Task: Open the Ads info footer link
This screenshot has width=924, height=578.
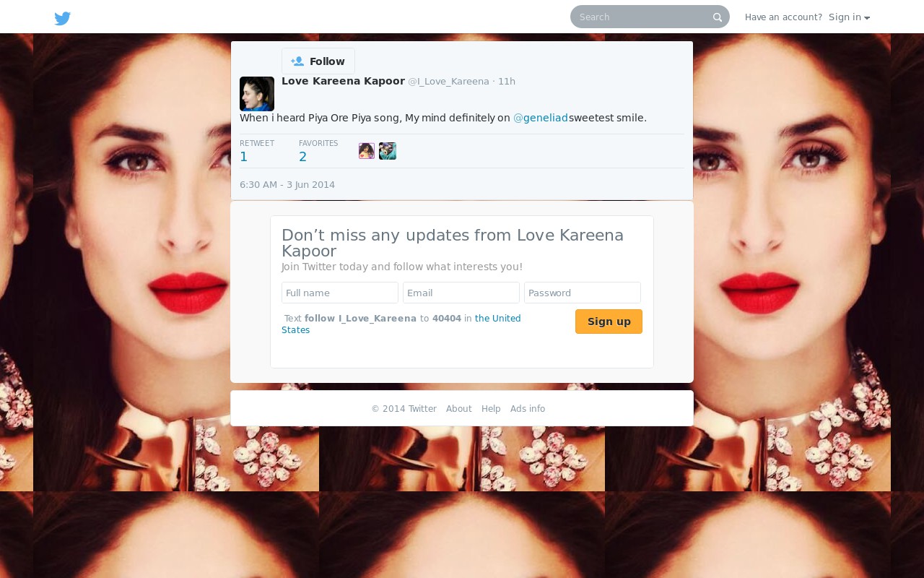Action: tap(528, 409)
